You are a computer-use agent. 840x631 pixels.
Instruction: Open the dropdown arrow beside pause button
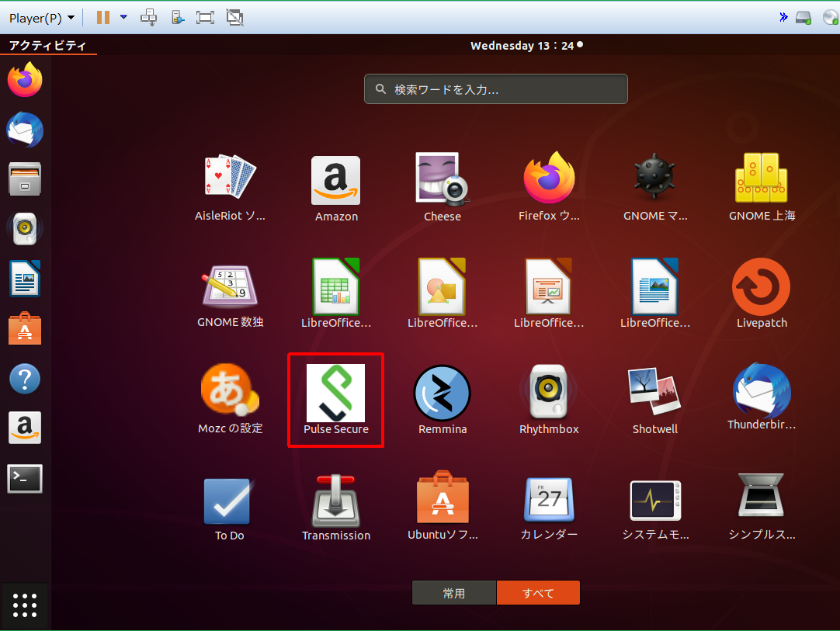(x=123, y=17)
